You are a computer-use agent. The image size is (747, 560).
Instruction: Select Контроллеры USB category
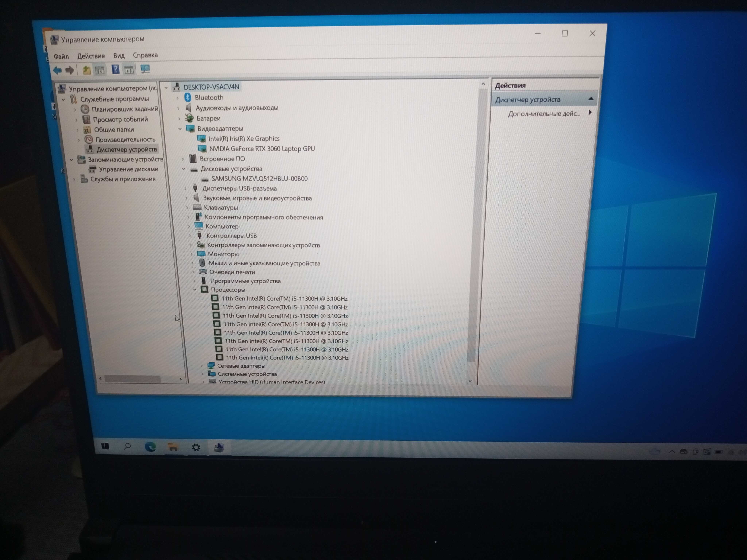[232, 236]
